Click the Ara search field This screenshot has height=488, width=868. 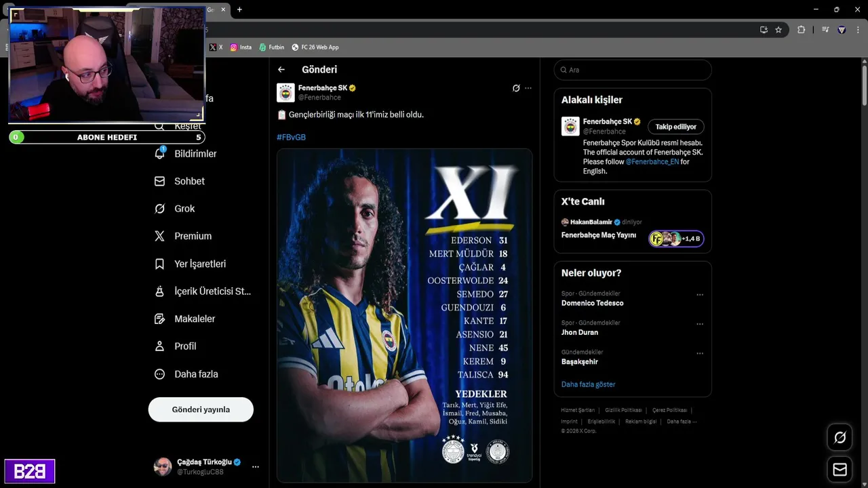tap(633, 70)
